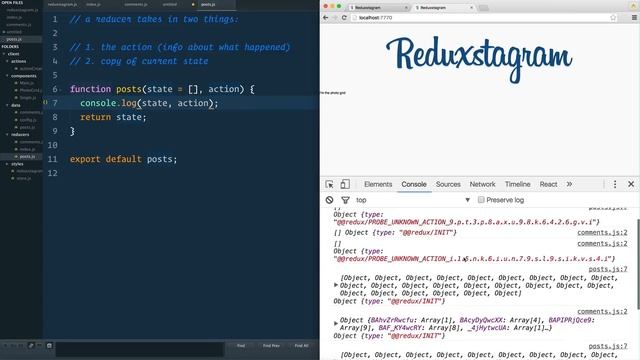Image resolution: width=640 pixels, height=360 pixels.
Task: Toggle in selection option in find panel
Action: point(39,346)
